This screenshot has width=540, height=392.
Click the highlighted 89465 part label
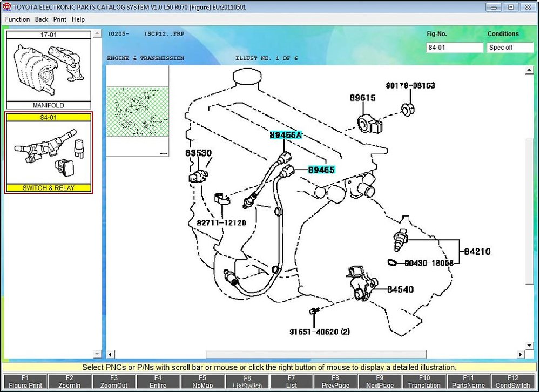[x=321, y=170]
